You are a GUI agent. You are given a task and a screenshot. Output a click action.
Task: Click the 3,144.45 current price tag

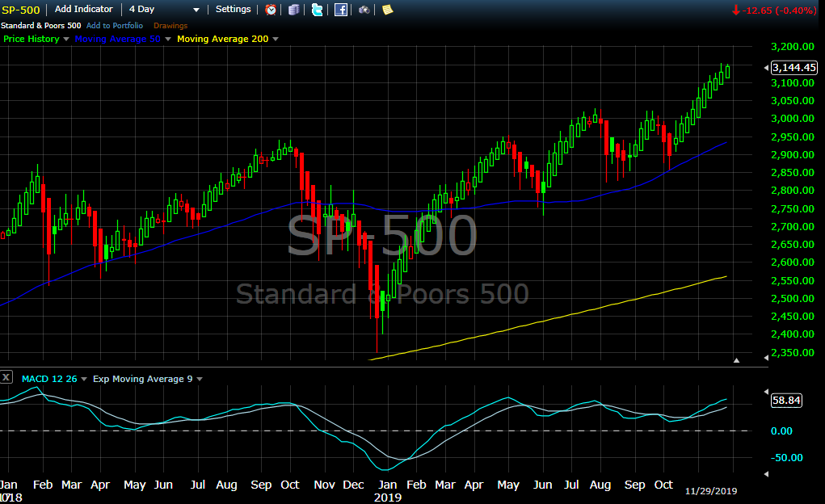point(793,67)
